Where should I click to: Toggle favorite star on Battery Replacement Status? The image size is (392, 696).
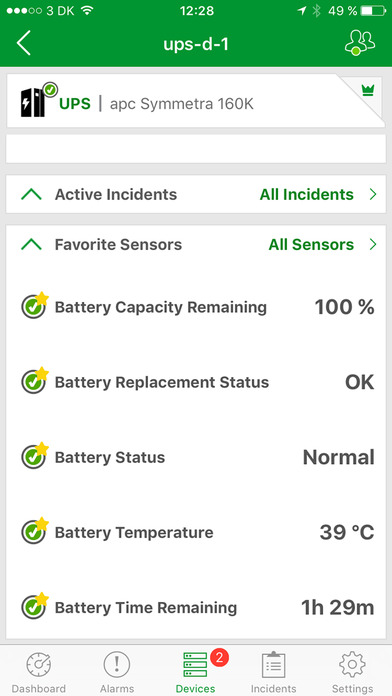[42, 373]
